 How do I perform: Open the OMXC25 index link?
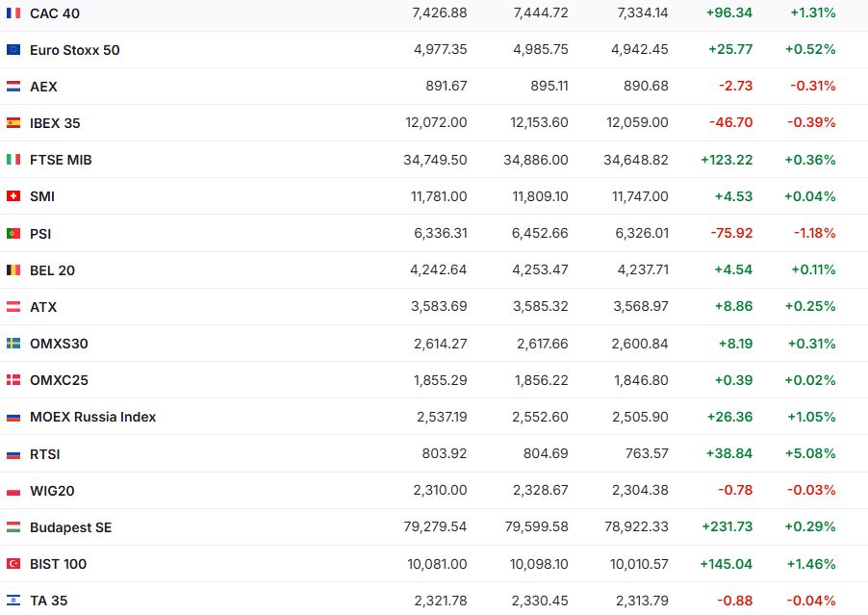coord(59,380)
